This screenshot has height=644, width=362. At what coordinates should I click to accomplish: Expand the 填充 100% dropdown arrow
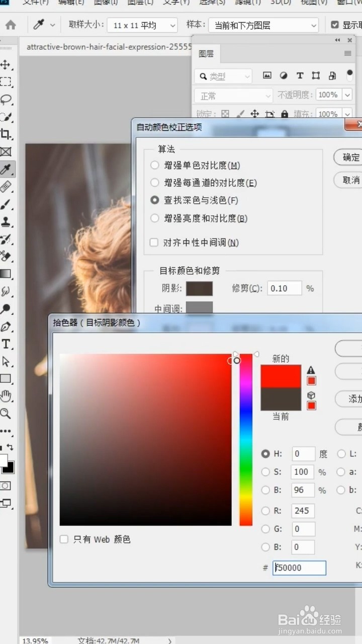[347, 114]
